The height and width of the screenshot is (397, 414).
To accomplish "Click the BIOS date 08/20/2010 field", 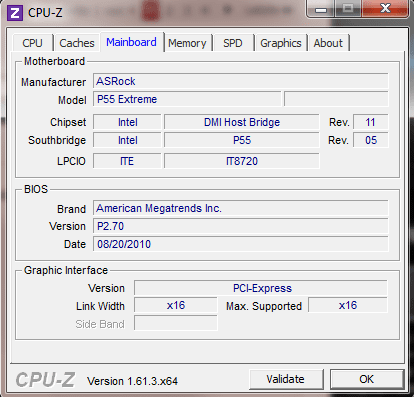I will coord(241,244).
